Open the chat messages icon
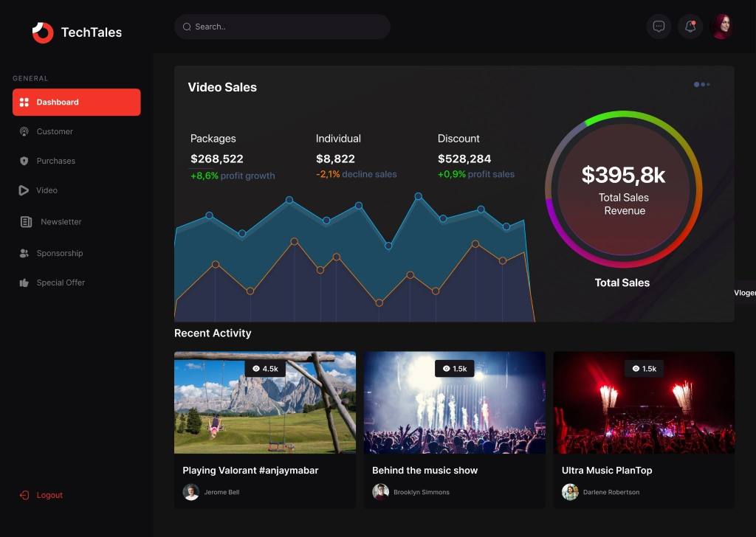This screenshot has height=537, width=756. tap(659, 27)
